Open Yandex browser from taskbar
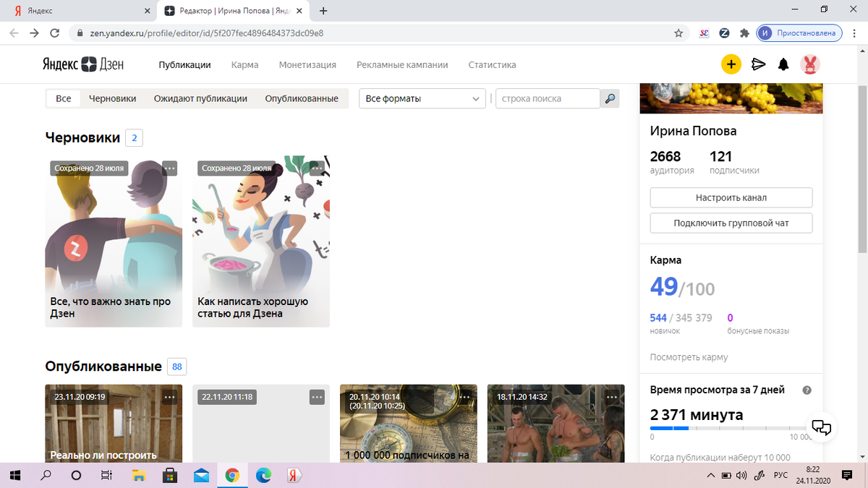 click(x=294, y=476)
